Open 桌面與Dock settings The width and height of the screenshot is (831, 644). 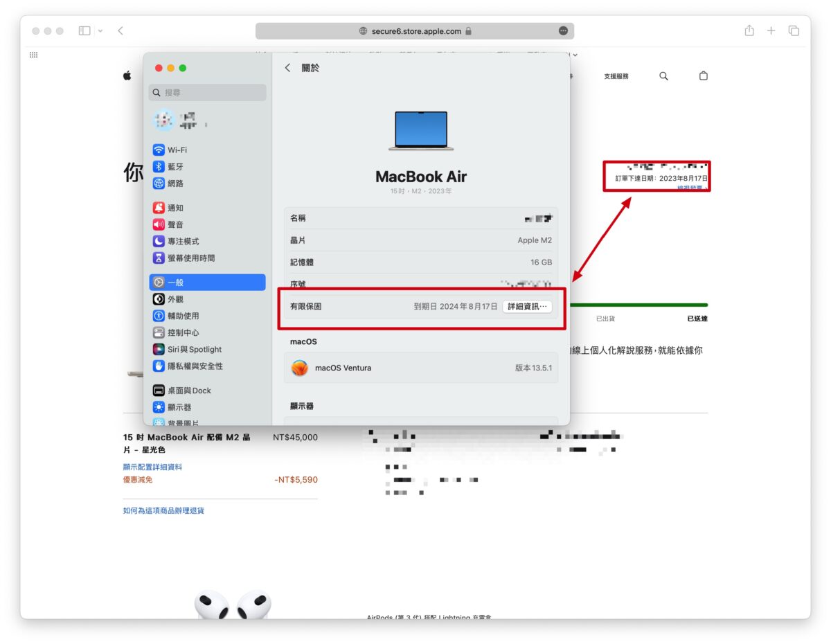(207, 391)
